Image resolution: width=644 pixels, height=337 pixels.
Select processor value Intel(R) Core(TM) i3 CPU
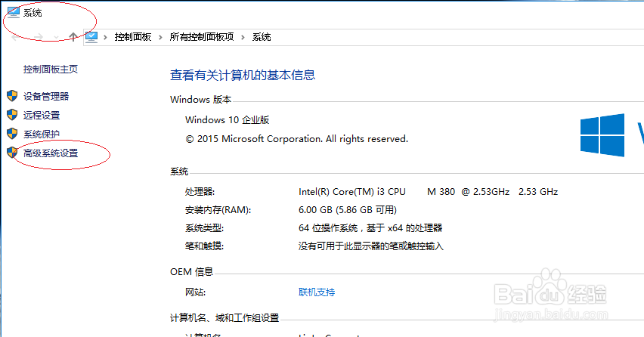click(352, 192)
